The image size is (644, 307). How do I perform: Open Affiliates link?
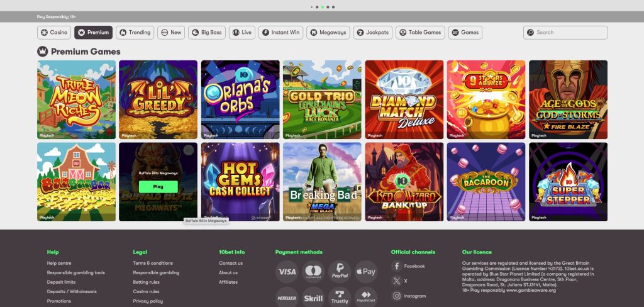coord(228,282)
